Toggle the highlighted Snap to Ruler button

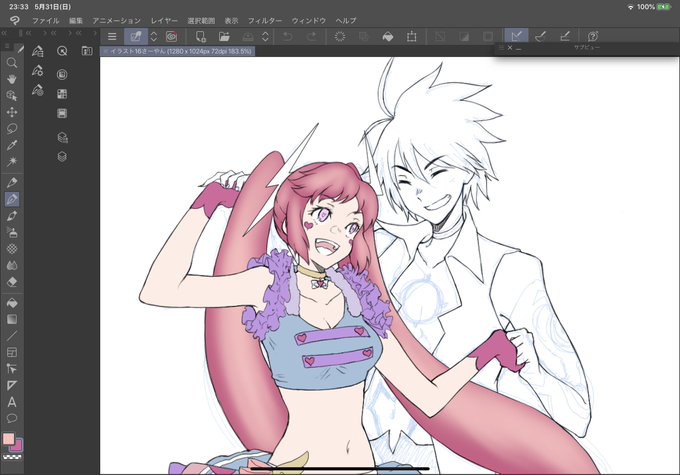pos(516,36)
